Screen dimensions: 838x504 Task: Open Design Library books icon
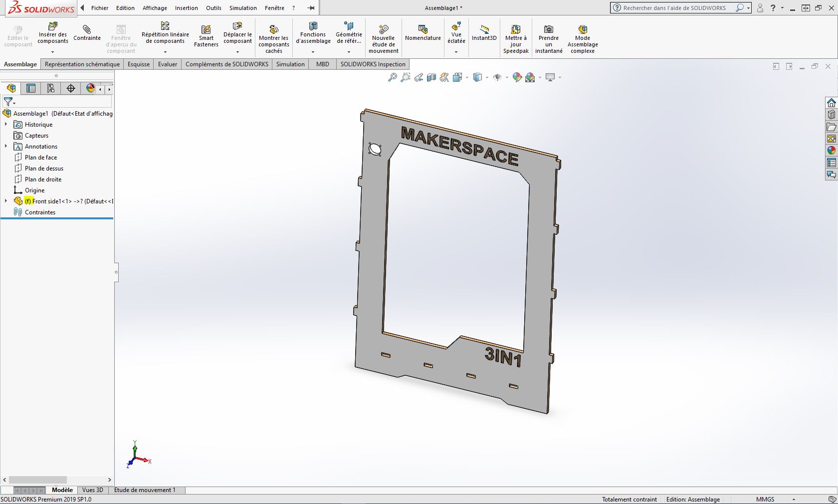(831, 115)
